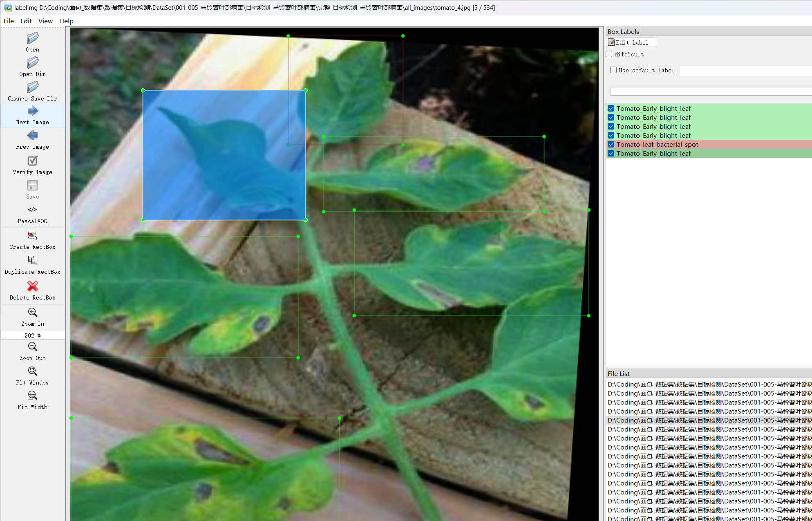Click the Open Dir folder icon
The image size is (812, 521).
33,63
